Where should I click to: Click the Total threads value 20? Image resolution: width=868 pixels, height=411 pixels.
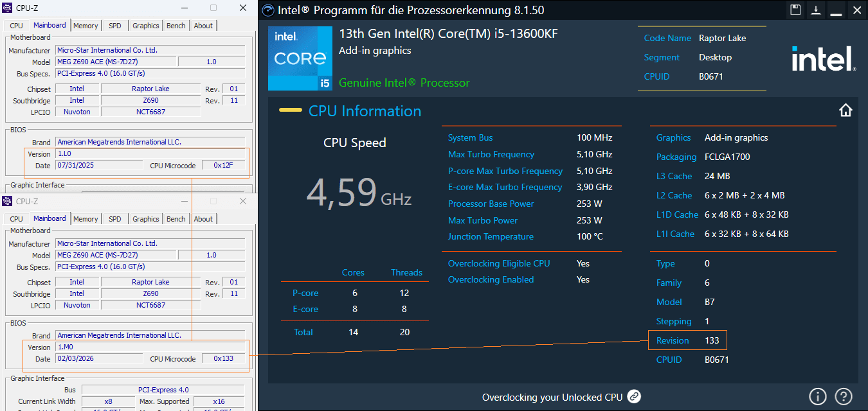pos(404,332)
